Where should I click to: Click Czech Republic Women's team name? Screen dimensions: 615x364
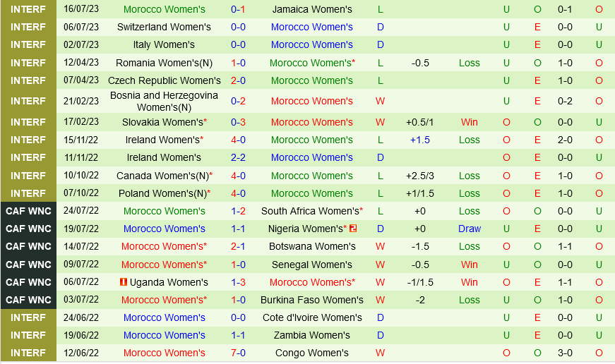[164, 80]
